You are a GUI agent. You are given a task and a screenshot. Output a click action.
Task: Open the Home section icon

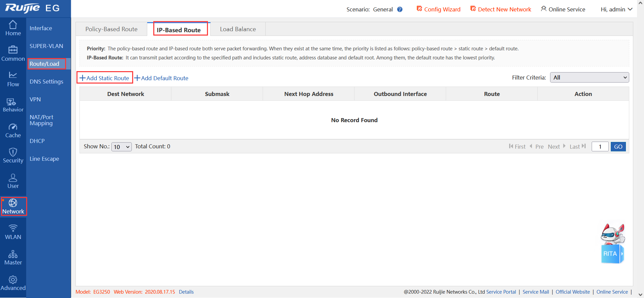coord(13,25)
